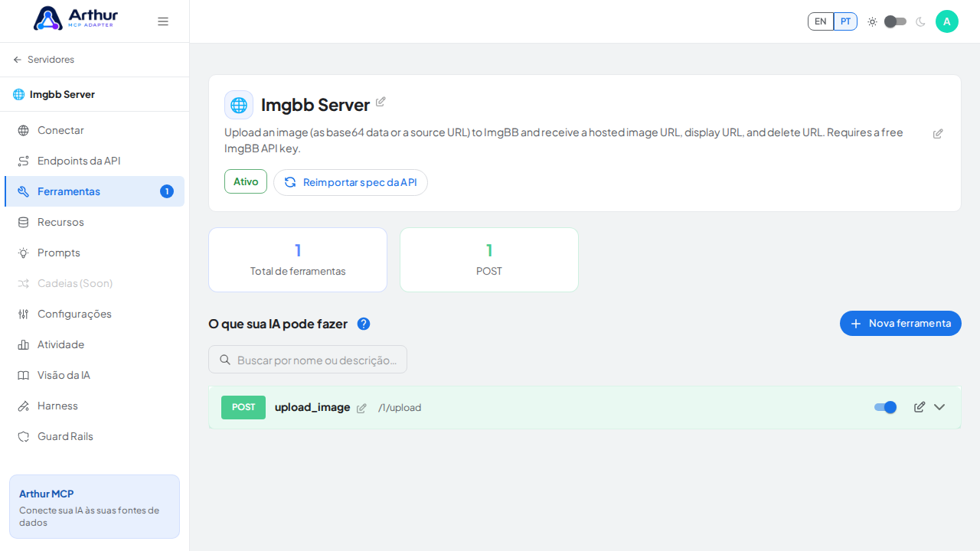Viewport: 980px width, 551px height.
Task: Click the Configurações sliders icon
Action: tap(24, 314)
